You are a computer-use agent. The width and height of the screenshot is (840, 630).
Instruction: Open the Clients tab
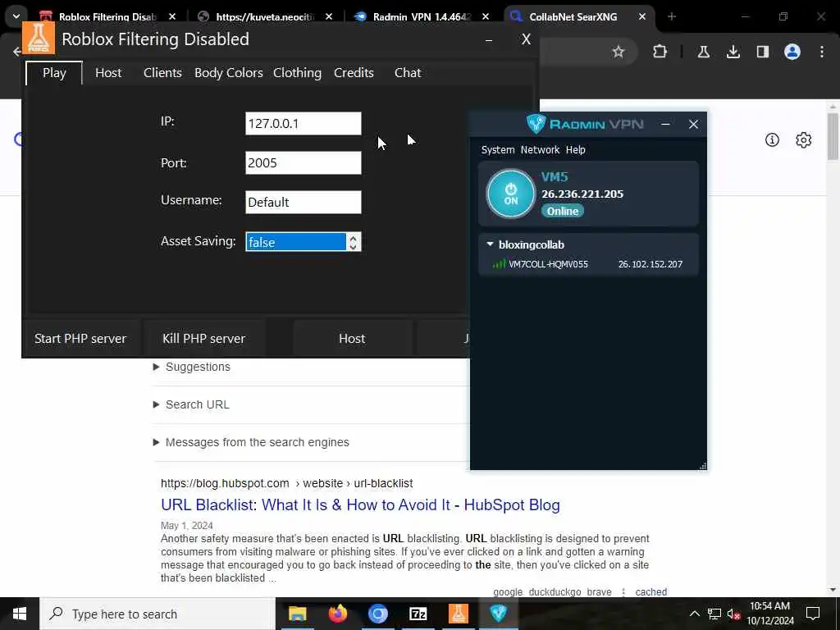point(162,73)
